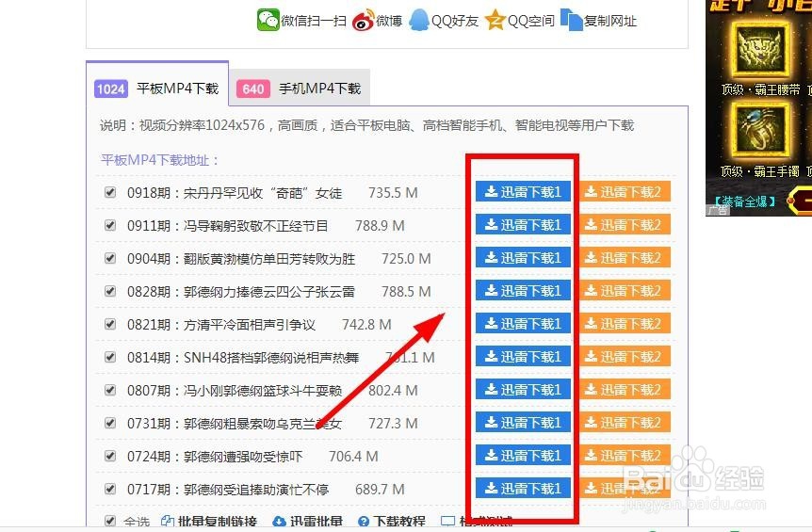Click 迅雷下载1 for the 0828期 row
This screenshot has width=812, height=532.
523,291
